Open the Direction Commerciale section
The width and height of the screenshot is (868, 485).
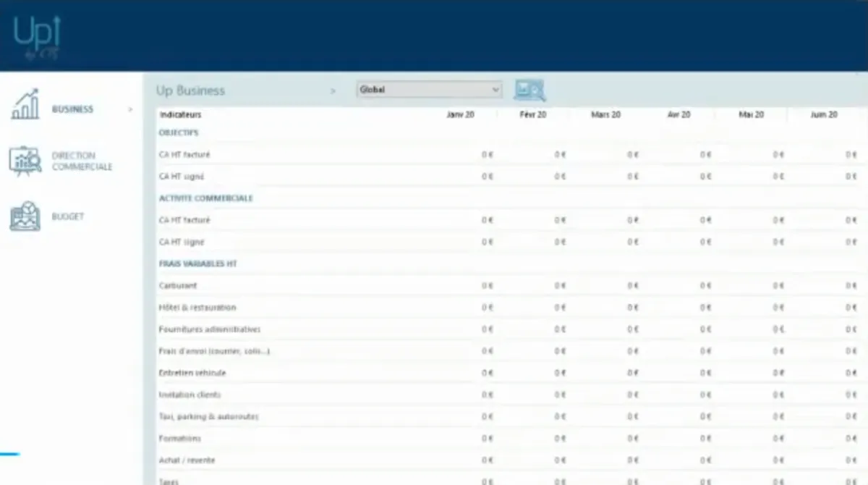tap(82, 160)
